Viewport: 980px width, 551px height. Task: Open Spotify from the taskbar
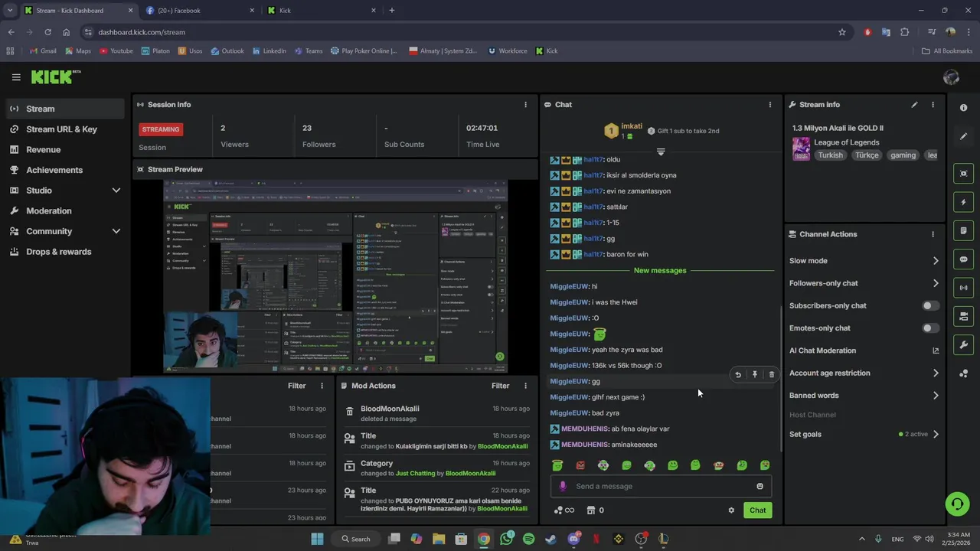click(528, 539)
